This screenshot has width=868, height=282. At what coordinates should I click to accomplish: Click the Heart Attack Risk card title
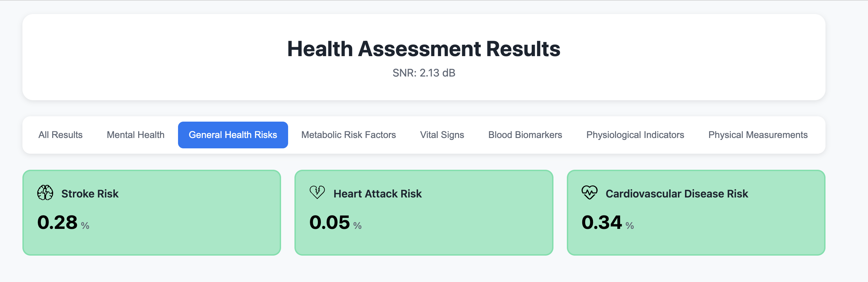tap(377, 194)
